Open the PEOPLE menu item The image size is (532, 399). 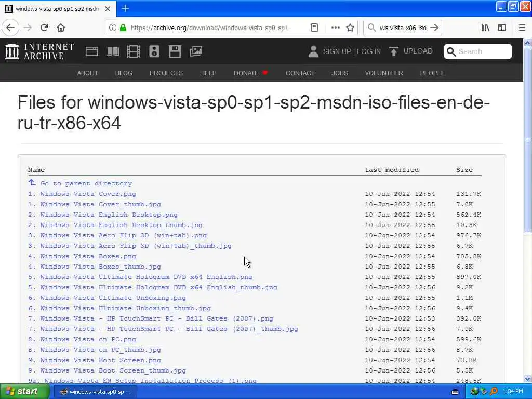(433, 73)
